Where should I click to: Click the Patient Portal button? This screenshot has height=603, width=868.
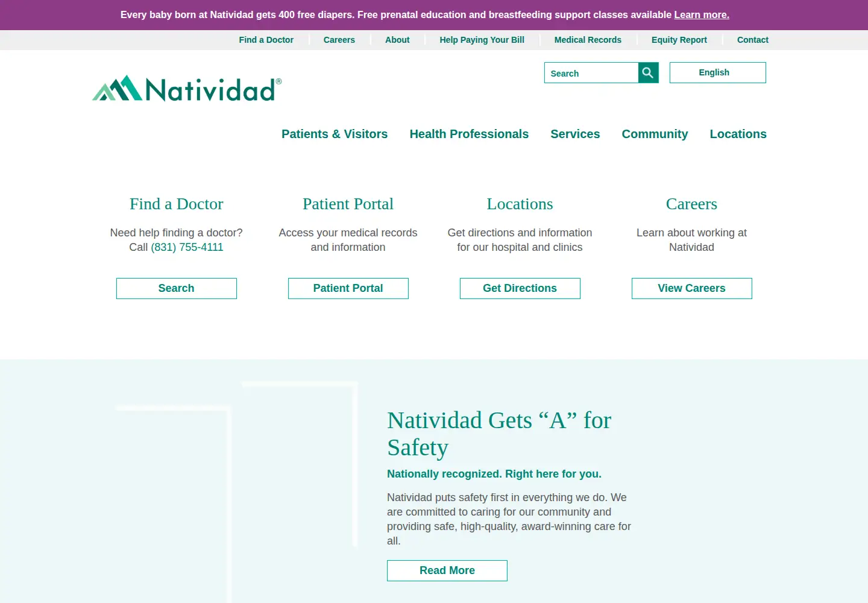click(348, 288)
